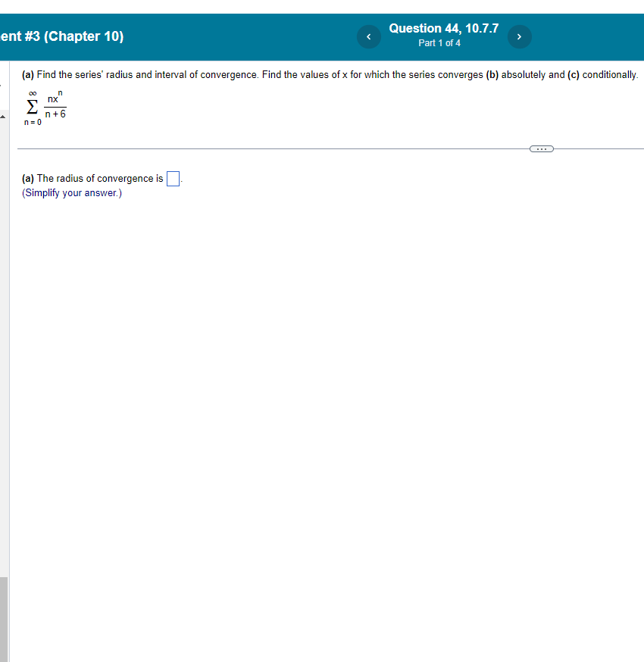644x662 pixels.
Task: Click the scrollbar at the bottom left
Action: 5,621
